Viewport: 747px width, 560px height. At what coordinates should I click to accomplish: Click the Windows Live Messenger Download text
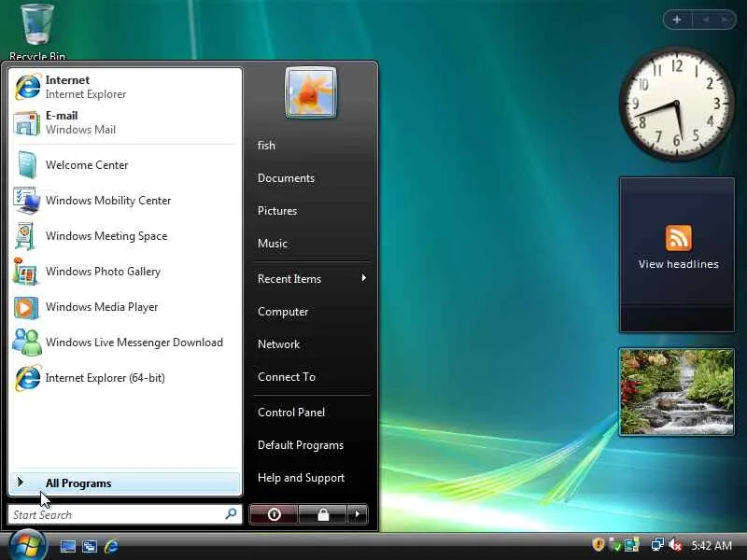pos(134,343)
